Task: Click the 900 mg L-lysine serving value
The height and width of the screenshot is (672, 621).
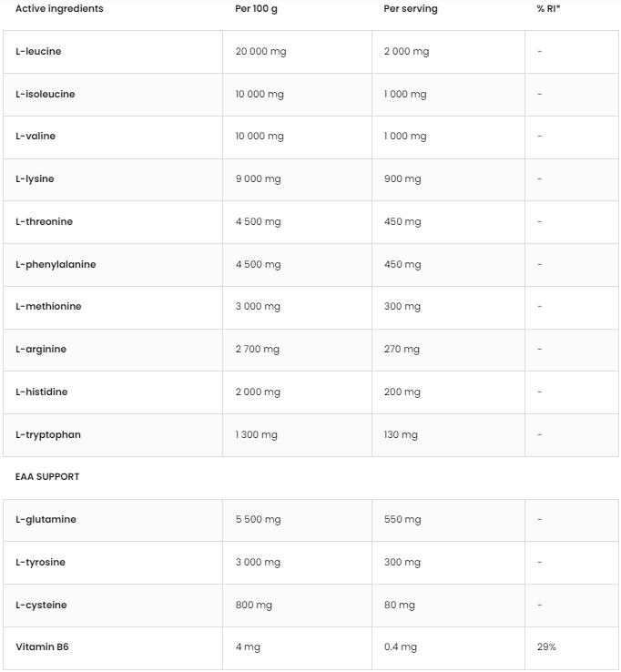Action: 402,179
